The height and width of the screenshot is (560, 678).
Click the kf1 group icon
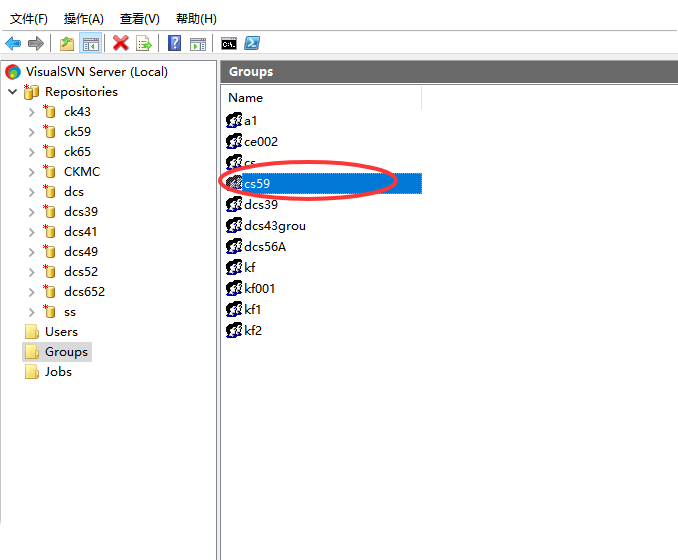(x=234, y=309)
